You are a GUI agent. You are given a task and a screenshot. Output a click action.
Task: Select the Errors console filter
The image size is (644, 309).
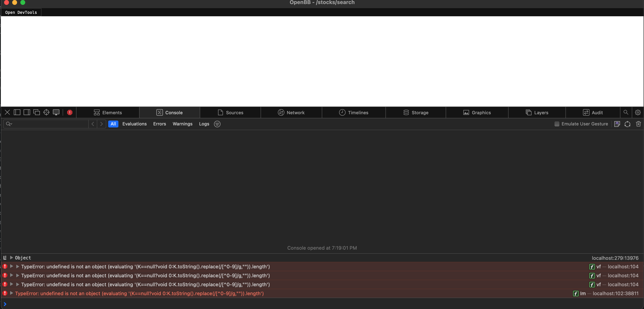(159, 124)
